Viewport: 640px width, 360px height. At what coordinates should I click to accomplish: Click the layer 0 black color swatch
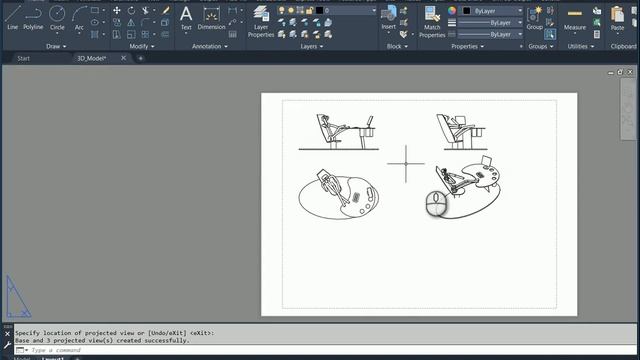[320, 10]
